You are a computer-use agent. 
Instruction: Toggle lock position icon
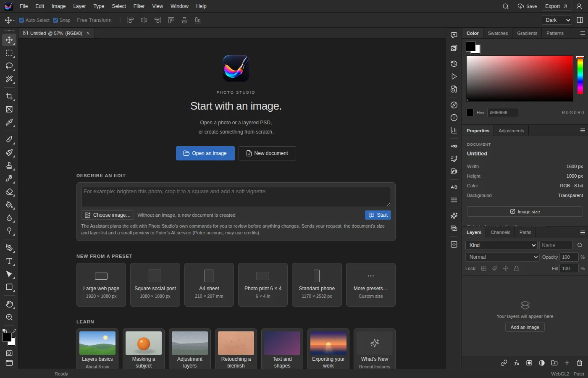506,268
